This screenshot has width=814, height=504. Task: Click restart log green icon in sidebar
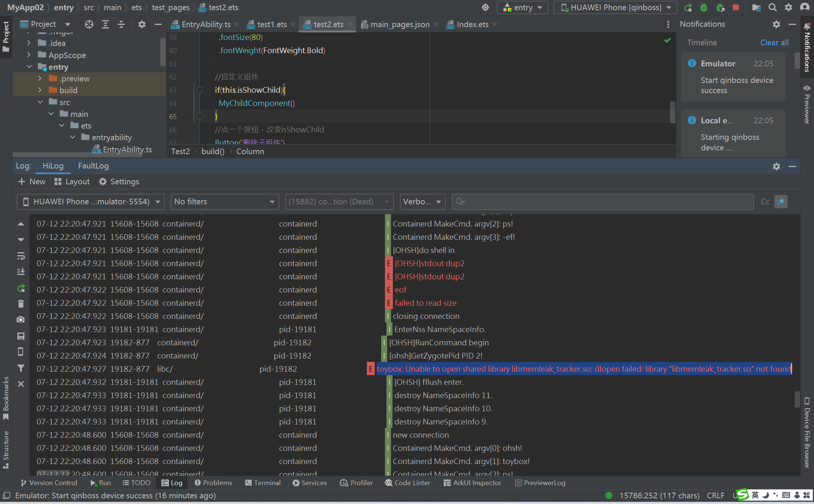[21, 288]
